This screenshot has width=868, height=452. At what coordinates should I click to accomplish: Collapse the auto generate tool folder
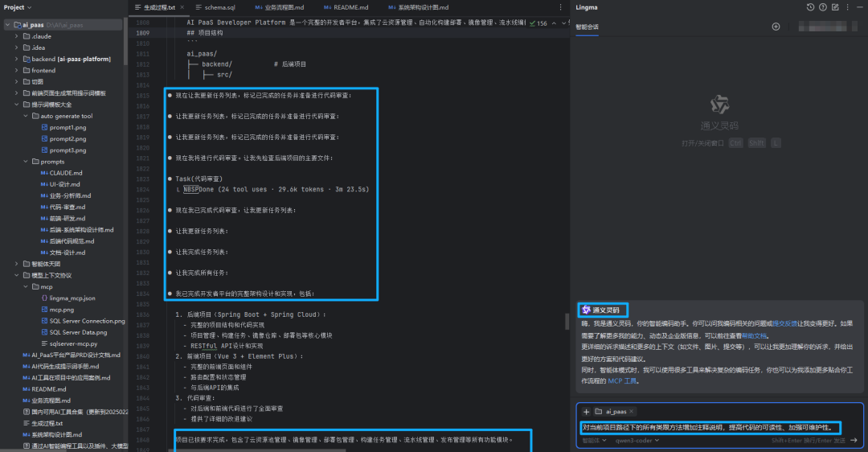pos(26,116)
